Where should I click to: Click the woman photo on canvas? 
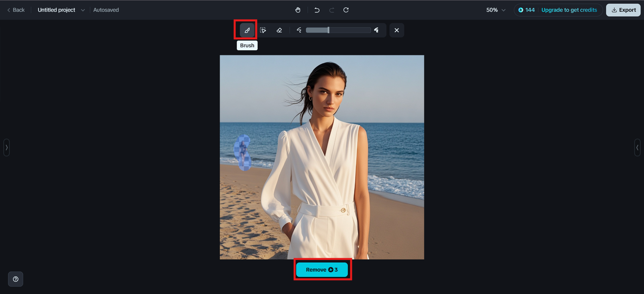[x=322, y=157]
